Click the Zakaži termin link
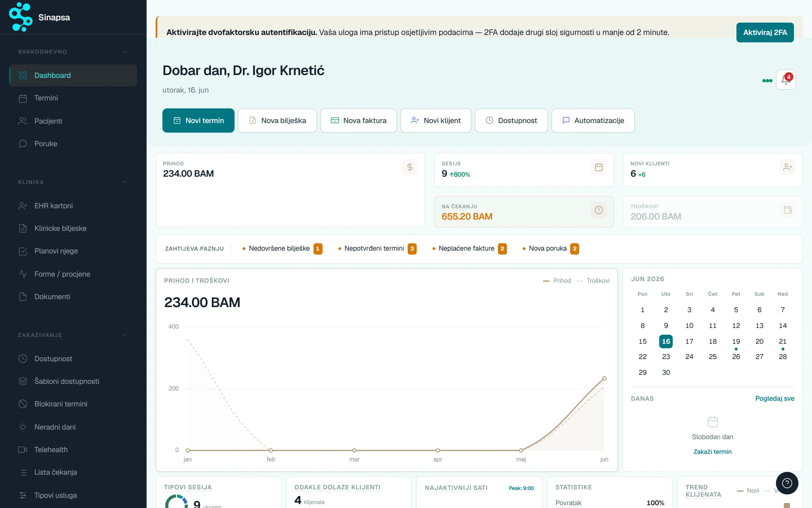Screen dimensions: 812x508 712,452
